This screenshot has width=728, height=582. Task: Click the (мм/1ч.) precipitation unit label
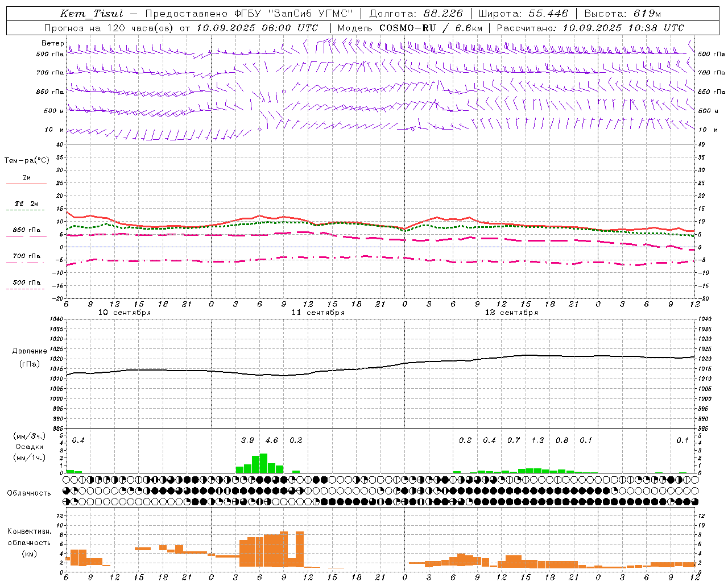[x=30, y=458]
